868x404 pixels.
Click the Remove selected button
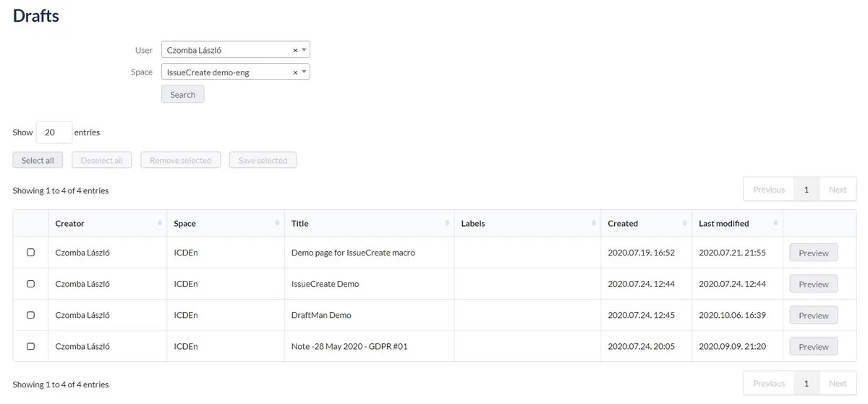pyautogui.click(x=181, y=160)
